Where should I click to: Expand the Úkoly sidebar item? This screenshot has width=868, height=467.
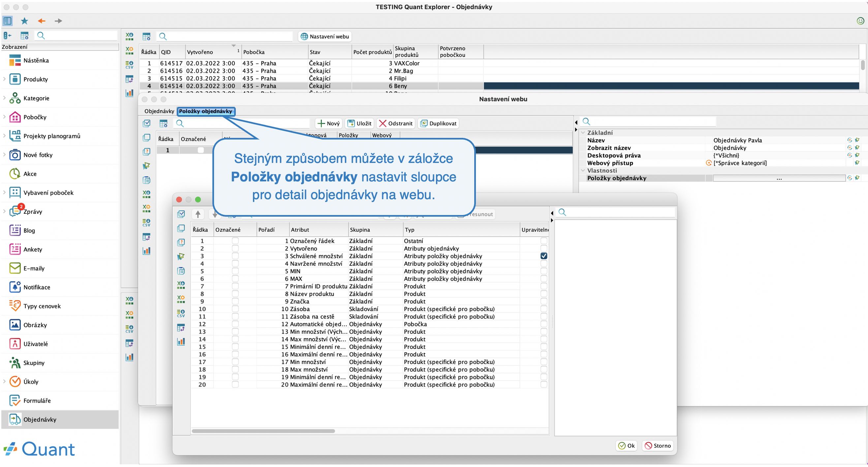[4, 382]
